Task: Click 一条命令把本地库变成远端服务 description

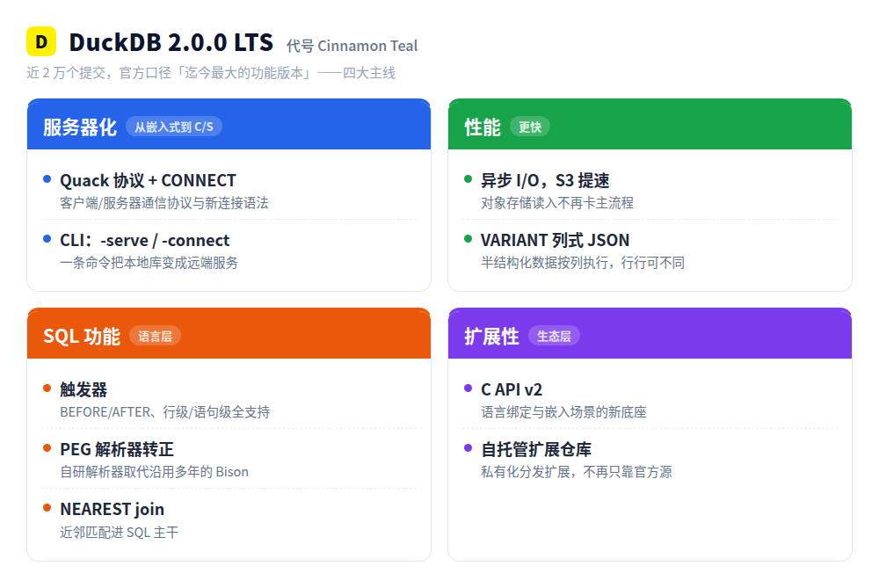Action: [x=149, y=263]
